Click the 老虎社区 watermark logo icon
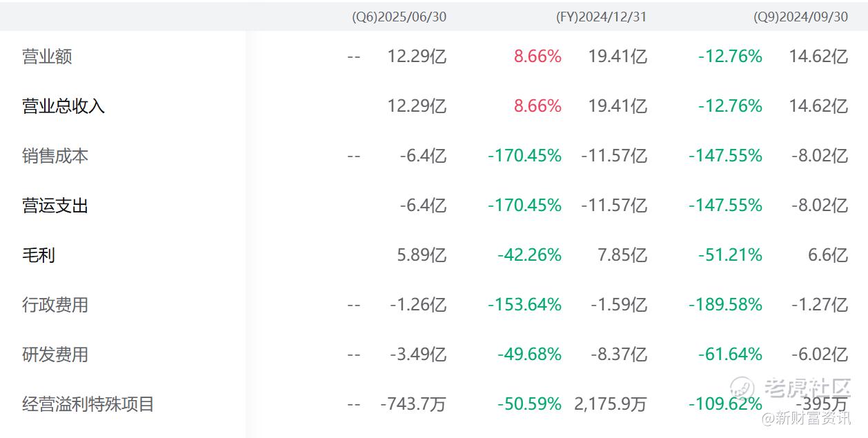The height and width of the screenshot is (438, 868). pyautogui.click(x=742, y=388)
